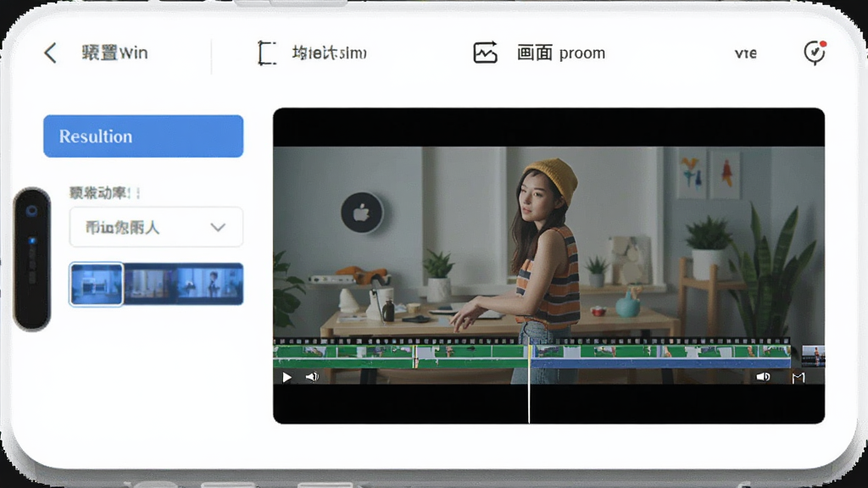Go back using the left chevron arrow

(x=50, y=53)
